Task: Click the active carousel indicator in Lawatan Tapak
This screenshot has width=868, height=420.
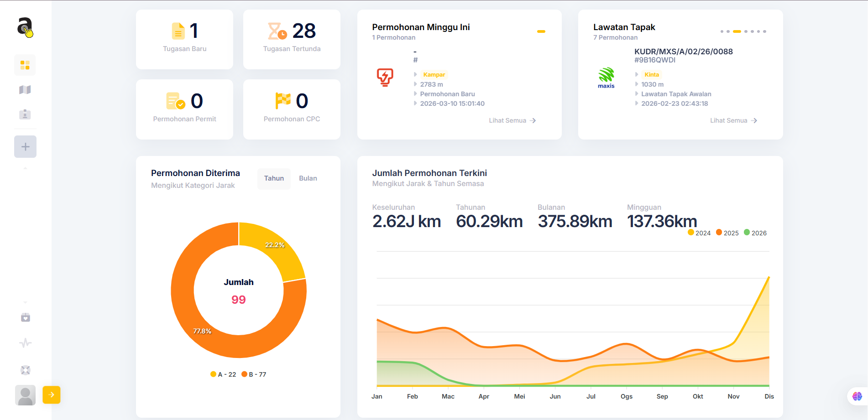Action: click(x=737, y=31)
